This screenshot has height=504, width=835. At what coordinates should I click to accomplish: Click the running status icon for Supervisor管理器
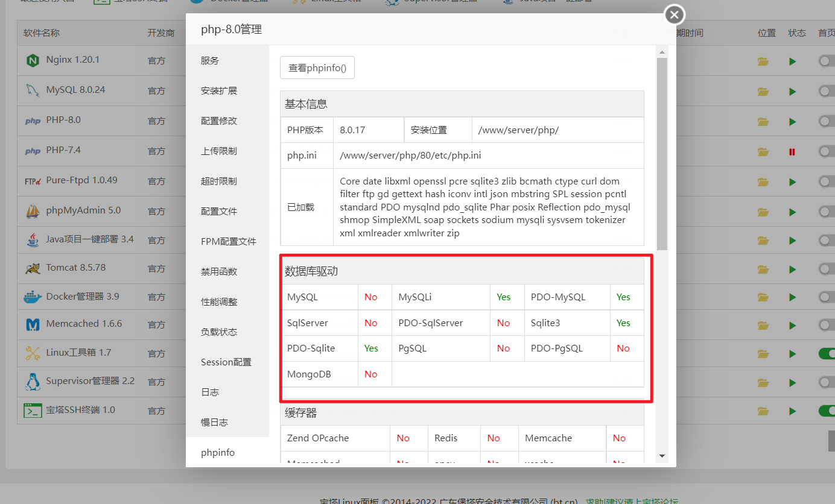tap(793, 382)
